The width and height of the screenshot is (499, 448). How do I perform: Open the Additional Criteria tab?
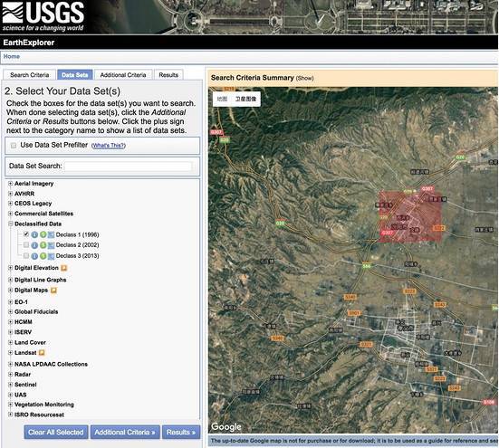123,75
